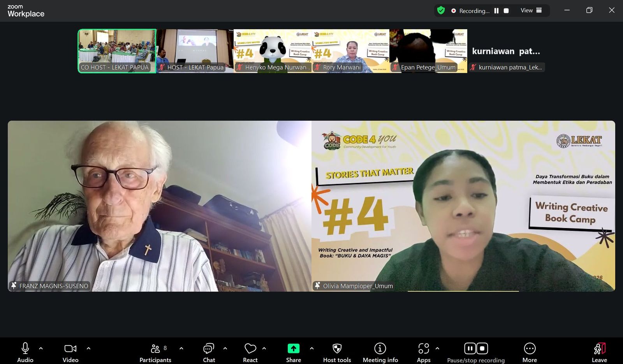
Task: Select kurniawan patma_Lek tile
Action: [x=506, y=51]
